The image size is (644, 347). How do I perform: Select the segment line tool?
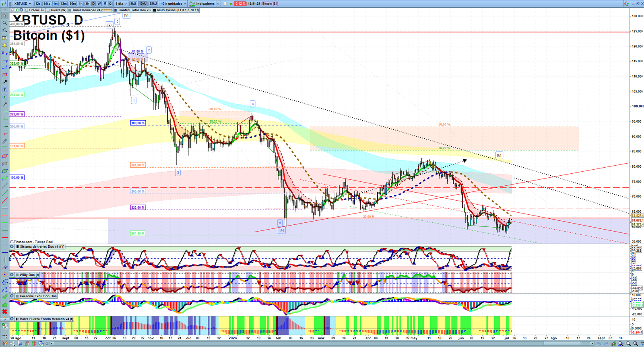[x=5, y=105]
